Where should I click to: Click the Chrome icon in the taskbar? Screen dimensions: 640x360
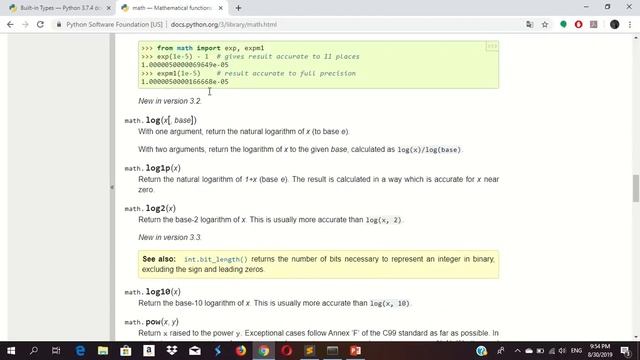[264, 351]
